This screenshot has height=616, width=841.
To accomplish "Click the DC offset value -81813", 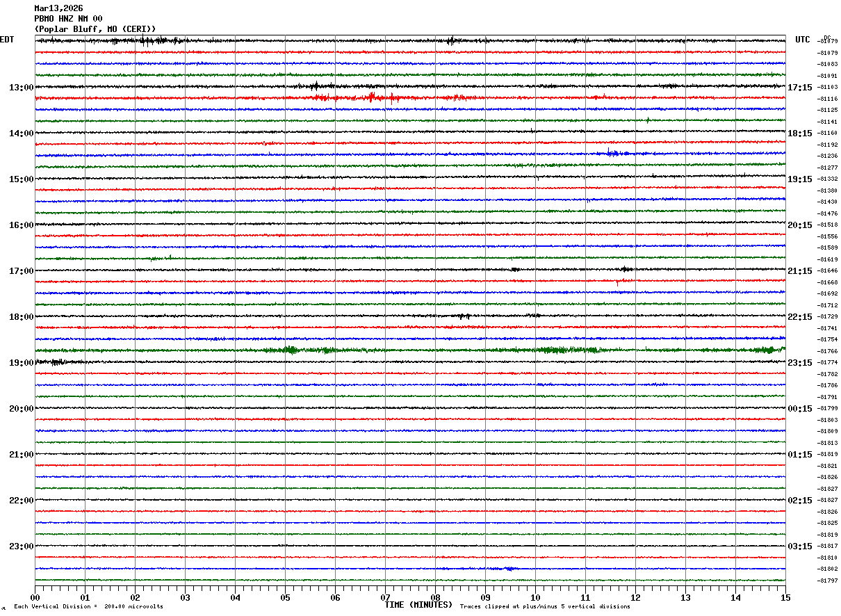I will 828,444.
